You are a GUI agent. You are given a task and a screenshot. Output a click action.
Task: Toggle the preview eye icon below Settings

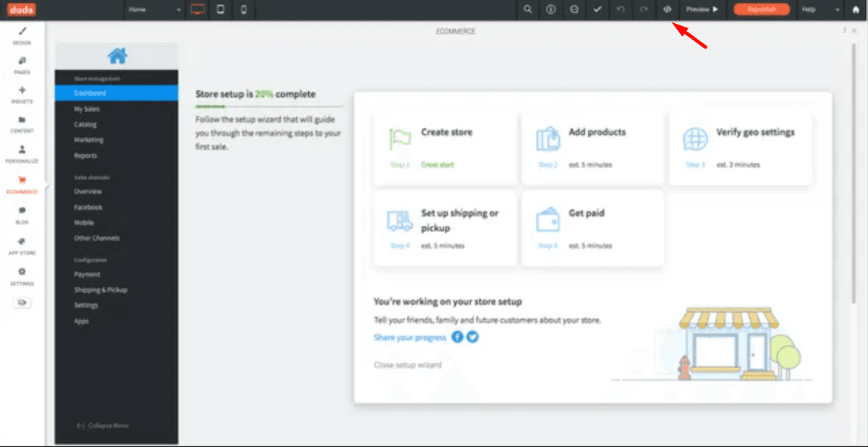pyautogui.click(x=22, y=302)
